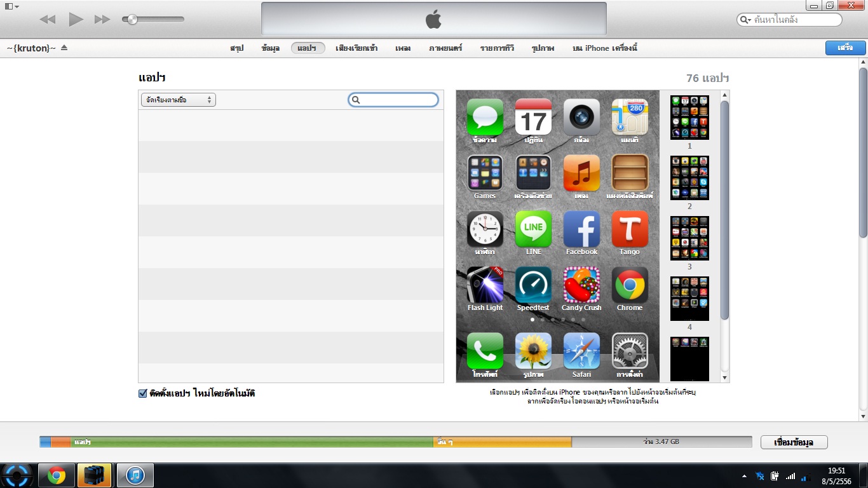Switch to the Summary (สรุป) tab
The width and height of the screenshot is (868, 488).
tap(236, 48)
